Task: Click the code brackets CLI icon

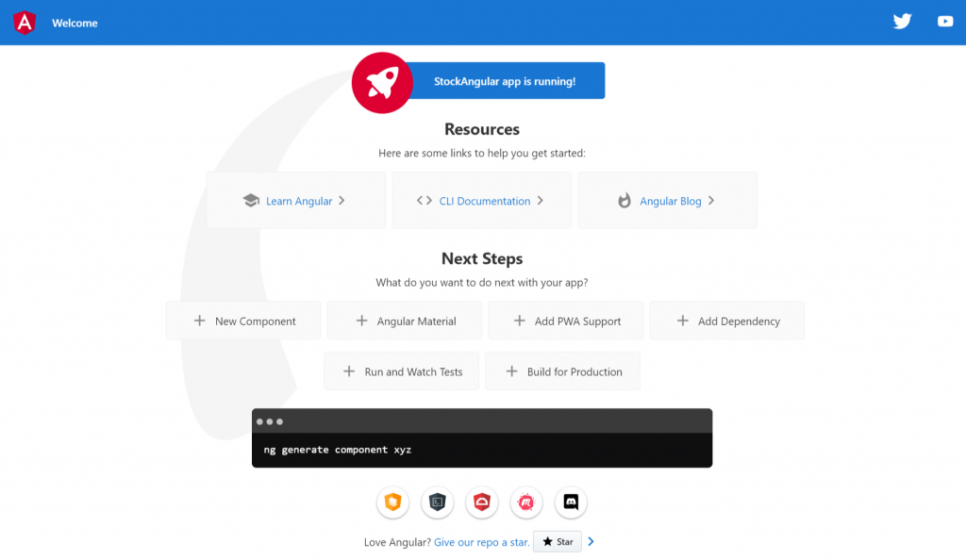Action: pyautogui.click(x=424, y=201)
